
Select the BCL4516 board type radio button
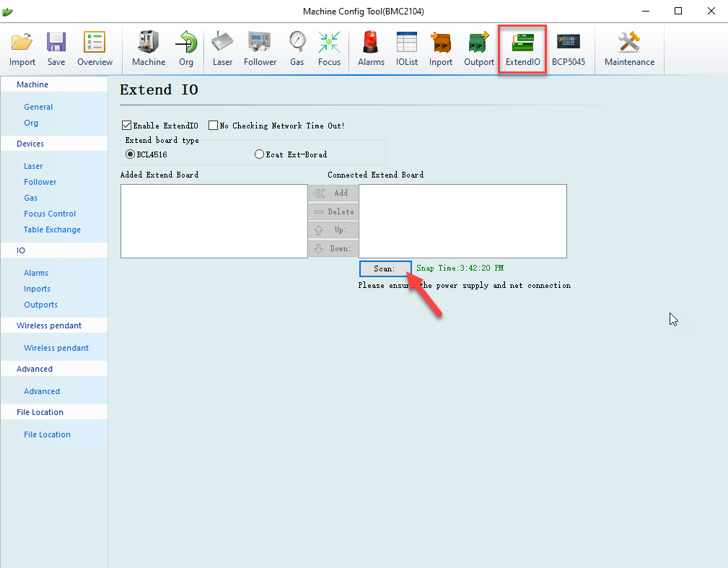pos(131,154)
